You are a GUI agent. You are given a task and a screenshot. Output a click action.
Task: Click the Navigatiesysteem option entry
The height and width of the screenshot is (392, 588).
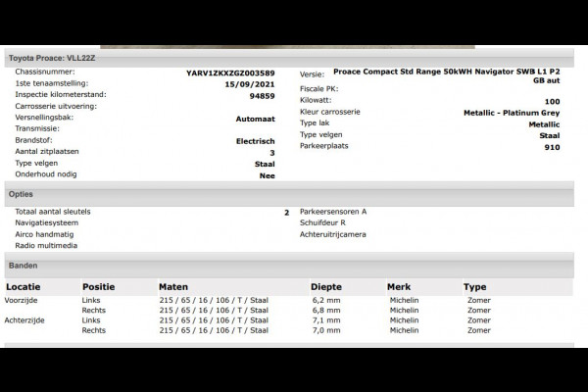[46, 222]
